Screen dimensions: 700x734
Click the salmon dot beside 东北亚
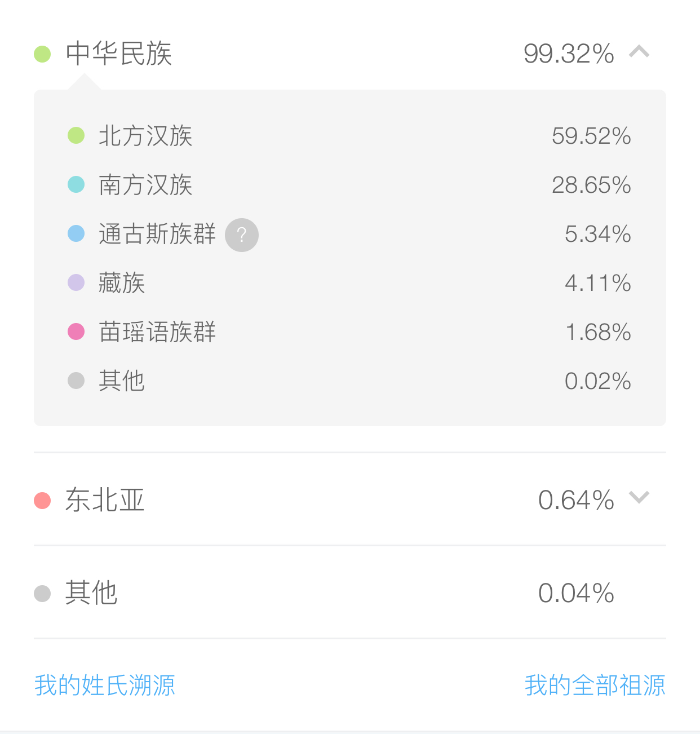pos(42,500)
